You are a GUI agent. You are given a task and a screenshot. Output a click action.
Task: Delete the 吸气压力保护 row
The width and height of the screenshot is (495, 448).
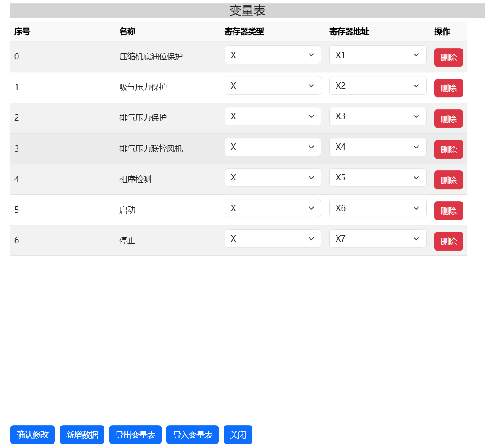448,88
